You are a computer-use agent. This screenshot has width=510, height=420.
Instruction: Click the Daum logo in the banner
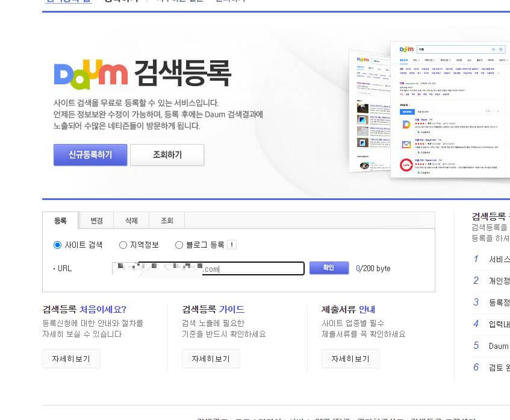tap(91, 74)
